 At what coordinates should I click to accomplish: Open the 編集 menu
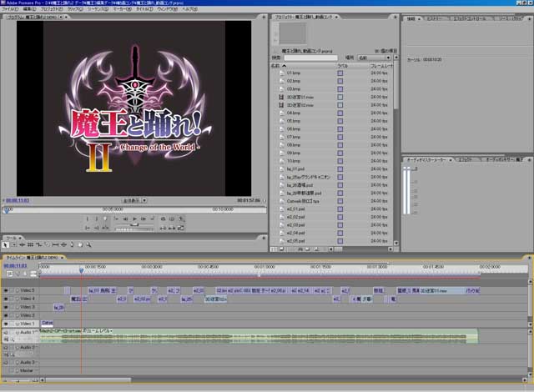[29, 9]
